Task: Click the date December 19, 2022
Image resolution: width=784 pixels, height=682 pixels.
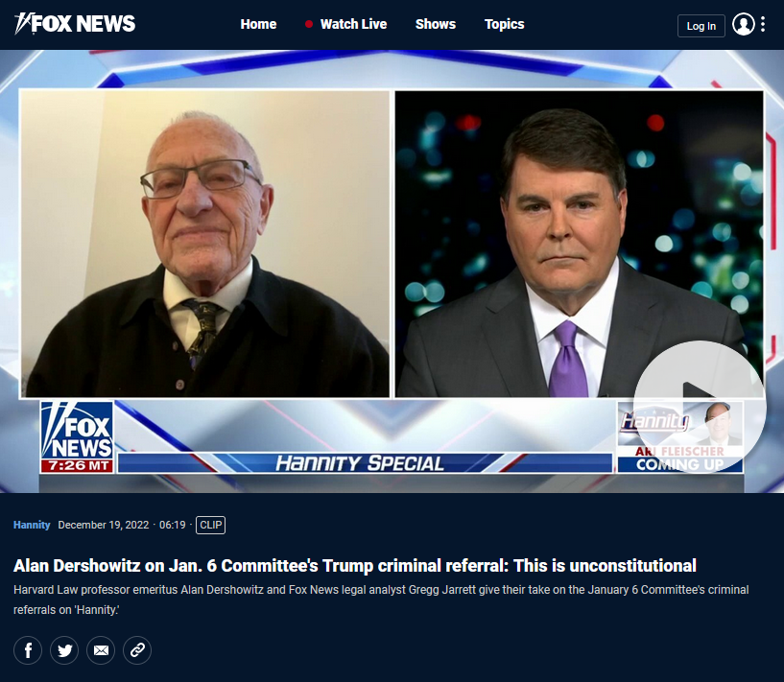Action: 104,525
